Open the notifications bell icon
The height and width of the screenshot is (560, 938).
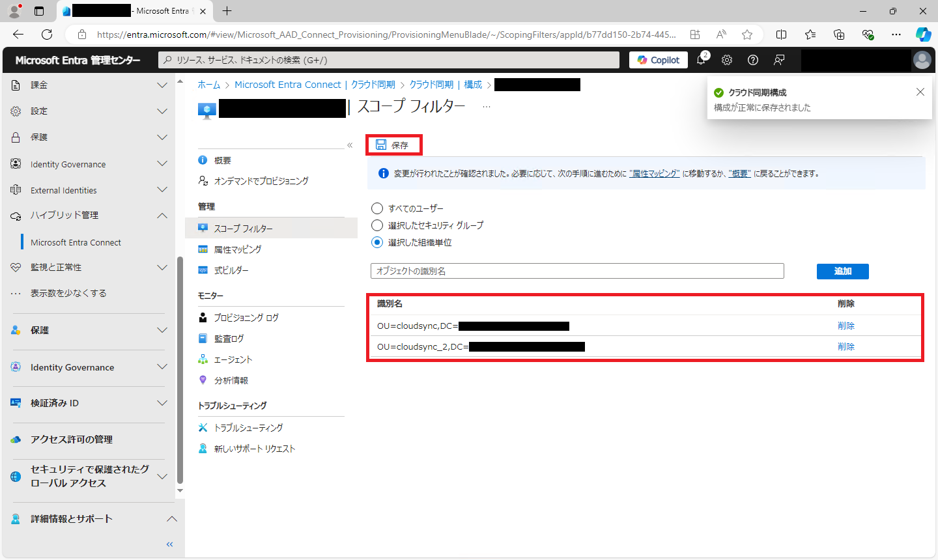701,60
